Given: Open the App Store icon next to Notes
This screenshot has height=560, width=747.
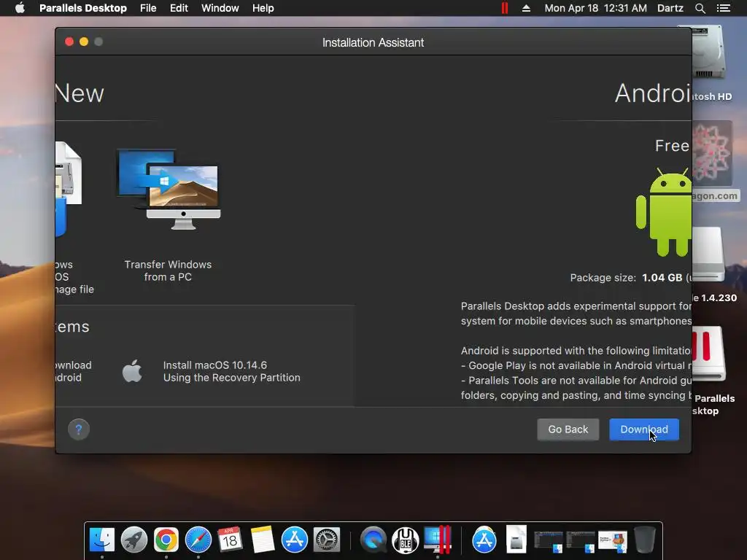Looking at the screenshot, I should [x=295, y=540].
